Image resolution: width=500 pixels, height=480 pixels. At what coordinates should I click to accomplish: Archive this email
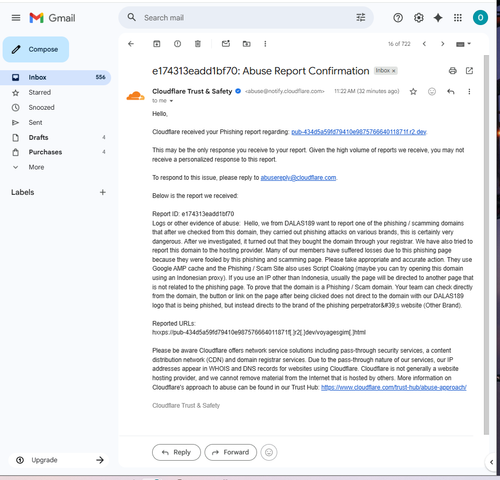tap(157, 44)
